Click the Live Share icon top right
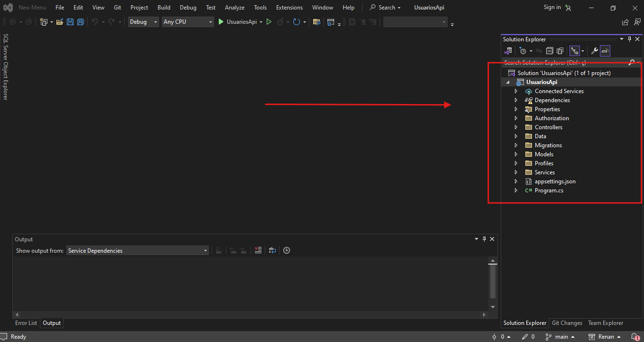The image size is (644, 342). coord(625,22)
